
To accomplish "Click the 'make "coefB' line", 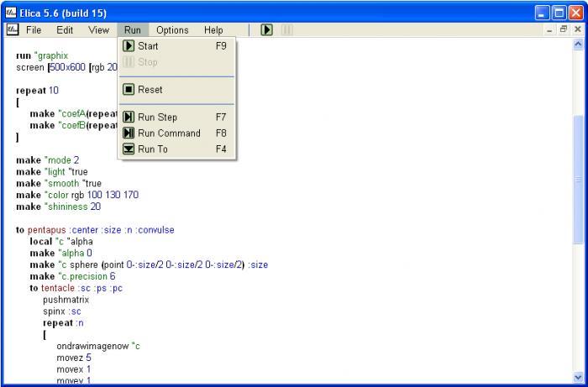I will tap(74, 126).
